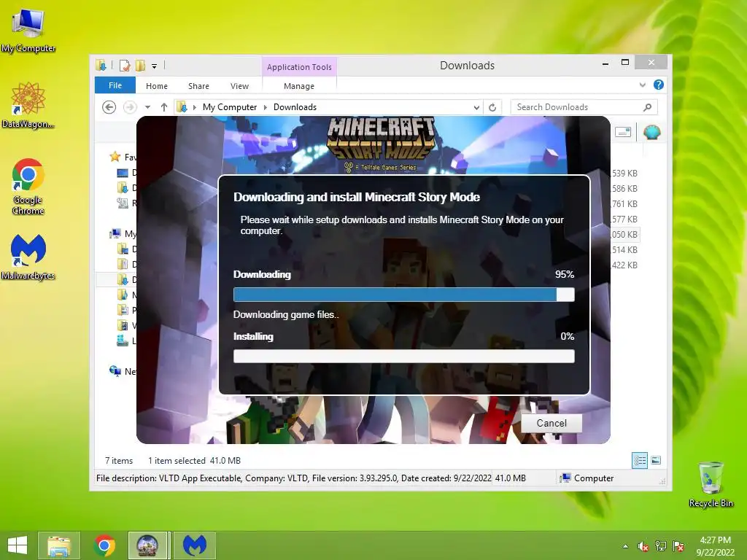
Task: Launch Google Chrome from the desktop
Action: (x=28, y=187)
